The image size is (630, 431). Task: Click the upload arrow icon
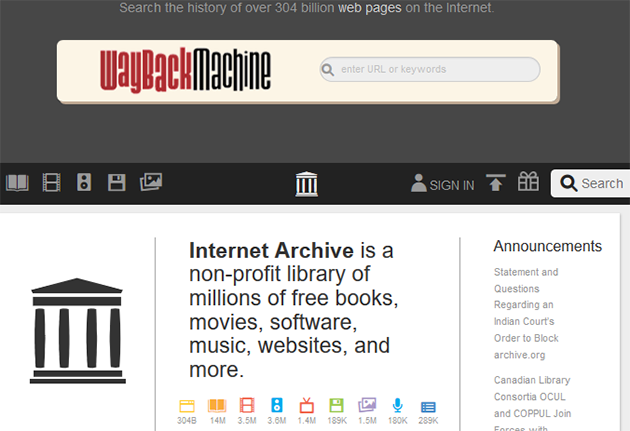click(x=496, y=183)
